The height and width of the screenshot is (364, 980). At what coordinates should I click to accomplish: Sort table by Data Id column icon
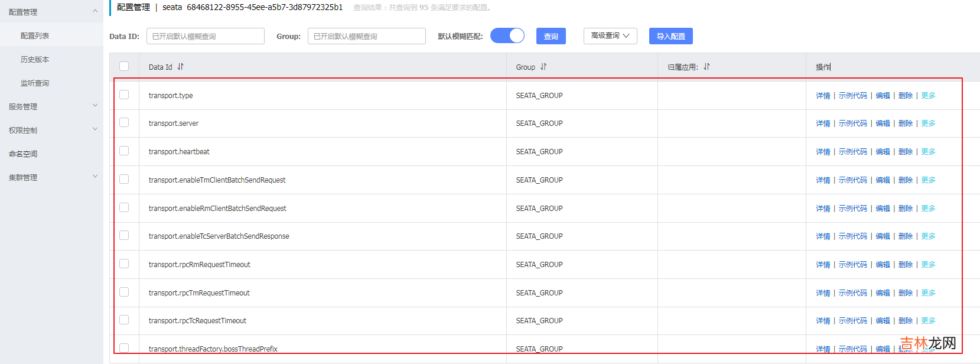click(181, 67)
